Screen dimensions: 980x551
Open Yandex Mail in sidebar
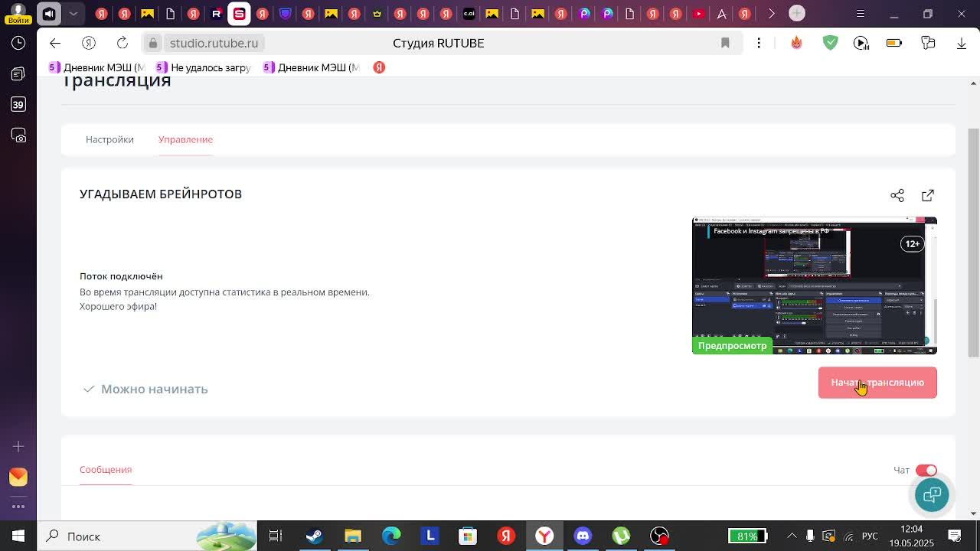(18, 477)
